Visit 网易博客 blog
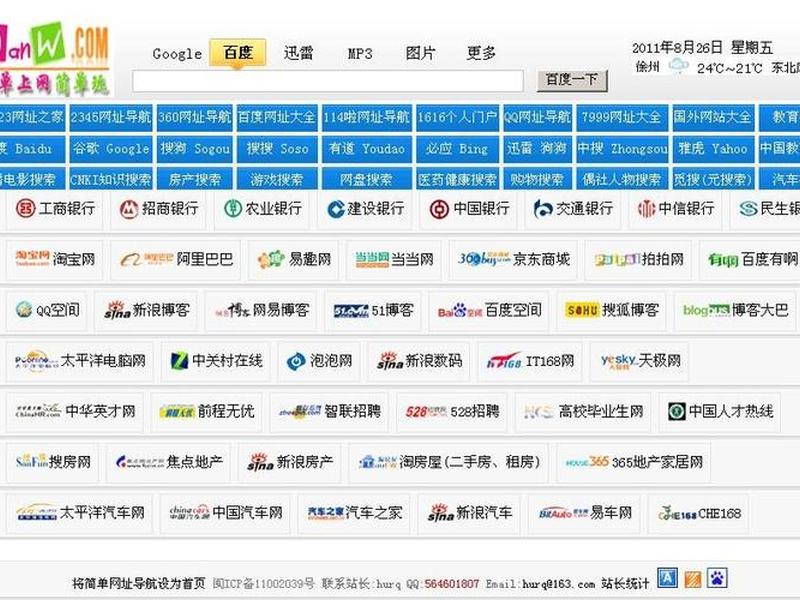The height and width of the screenshot is (600, 800). point(262,310)
